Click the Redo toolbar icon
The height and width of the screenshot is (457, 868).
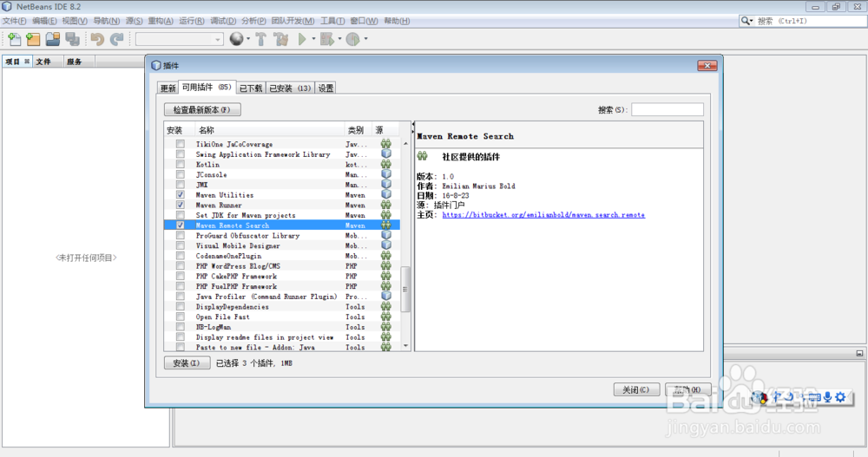point(117,39)
